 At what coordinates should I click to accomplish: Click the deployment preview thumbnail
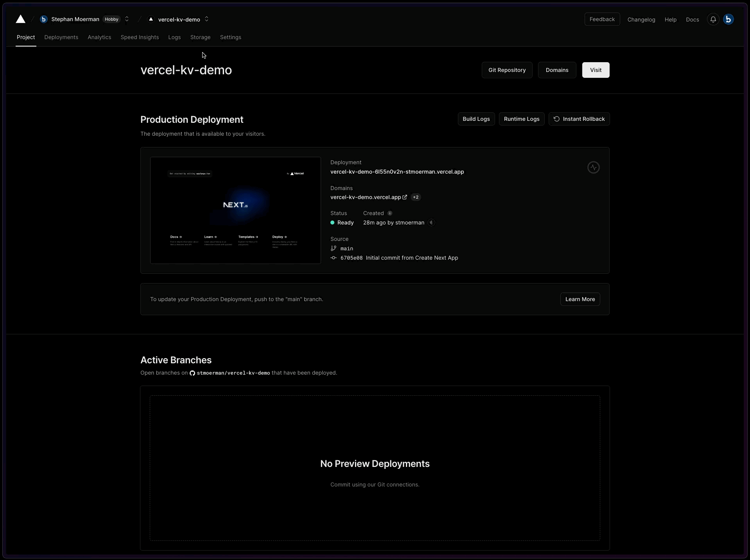(235, 210)
